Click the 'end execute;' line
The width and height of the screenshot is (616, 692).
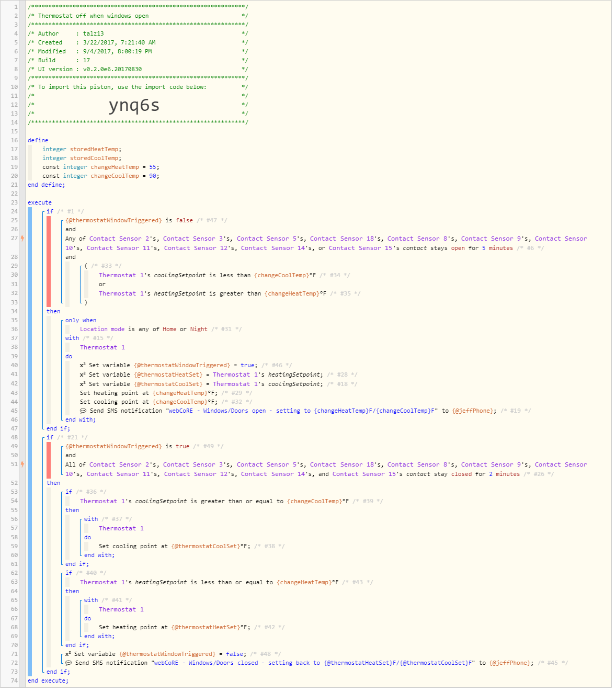click(48, 680)
